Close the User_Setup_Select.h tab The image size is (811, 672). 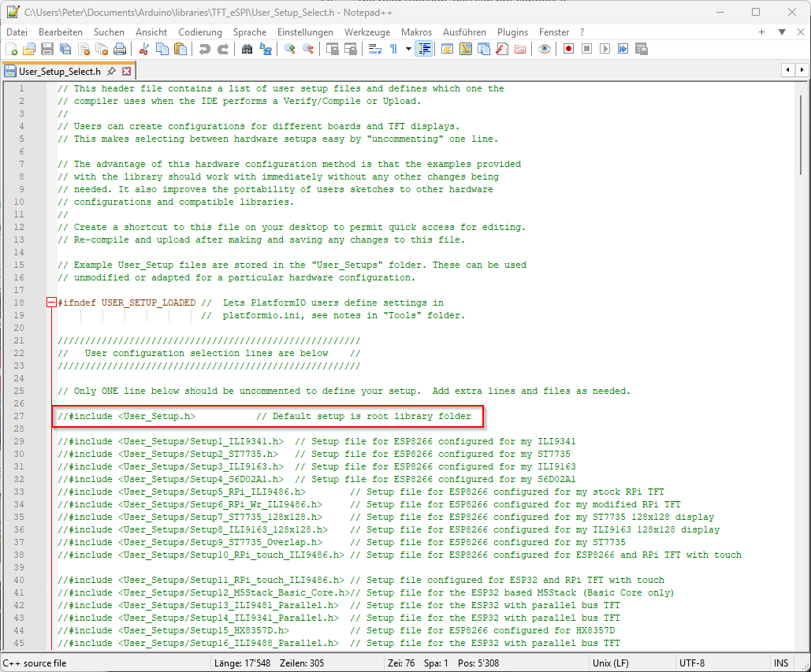(126, 71)
